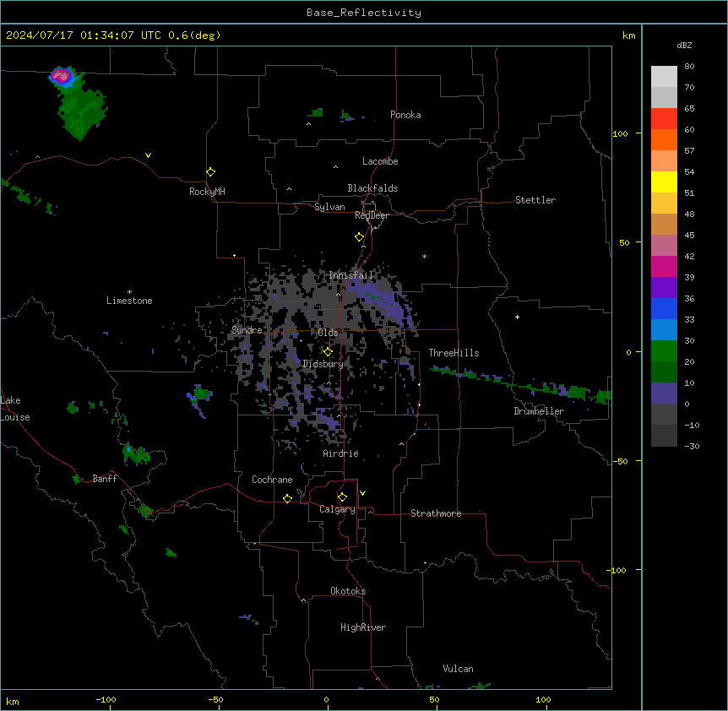Click the Blackfalds city label
This screenshot has width=728, height=711.
pos(372,188)
